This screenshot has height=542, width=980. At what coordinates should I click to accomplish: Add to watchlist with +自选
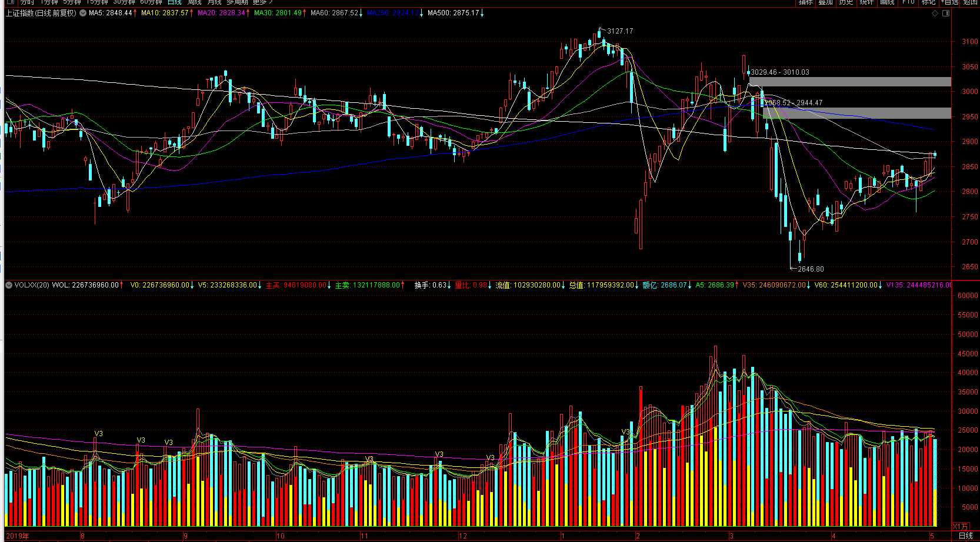949,2
